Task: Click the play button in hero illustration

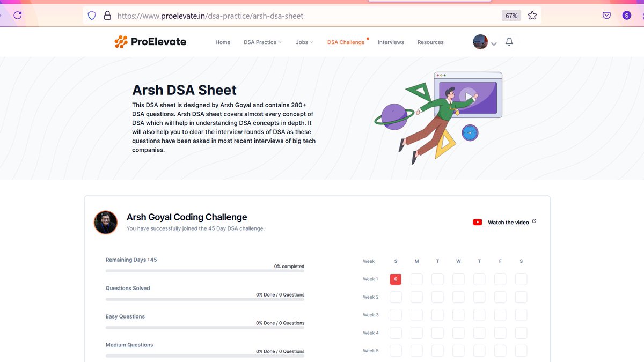Action: pyautogui.click(x=468, y=96)
